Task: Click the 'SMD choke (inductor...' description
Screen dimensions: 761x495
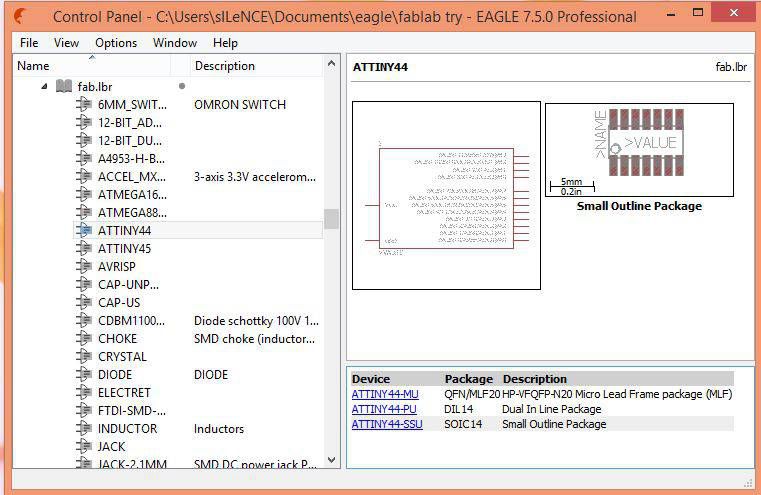Action: click(254, 339)
